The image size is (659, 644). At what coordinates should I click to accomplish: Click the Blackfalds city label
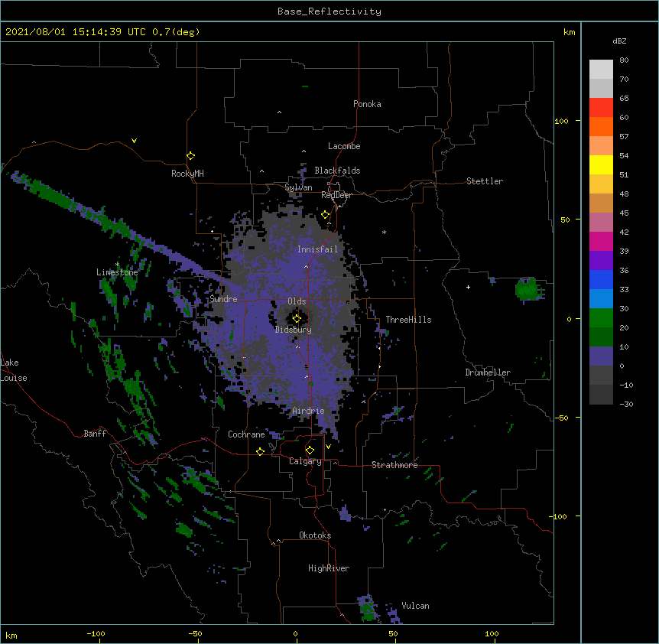pos(337,171)
